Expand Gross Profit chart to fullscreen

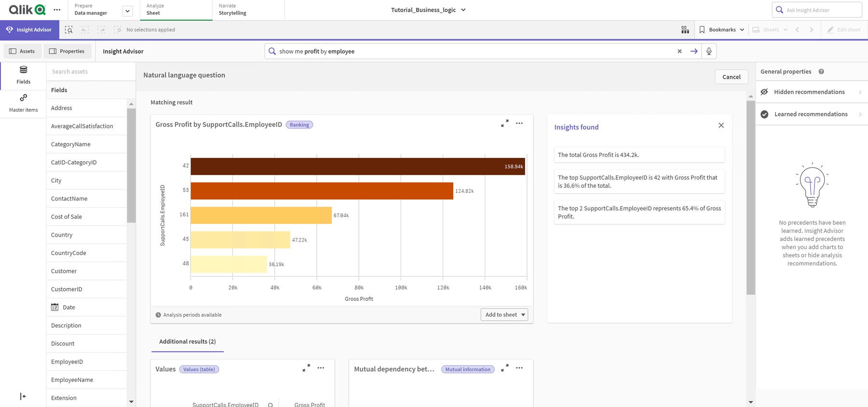(504, 124)
